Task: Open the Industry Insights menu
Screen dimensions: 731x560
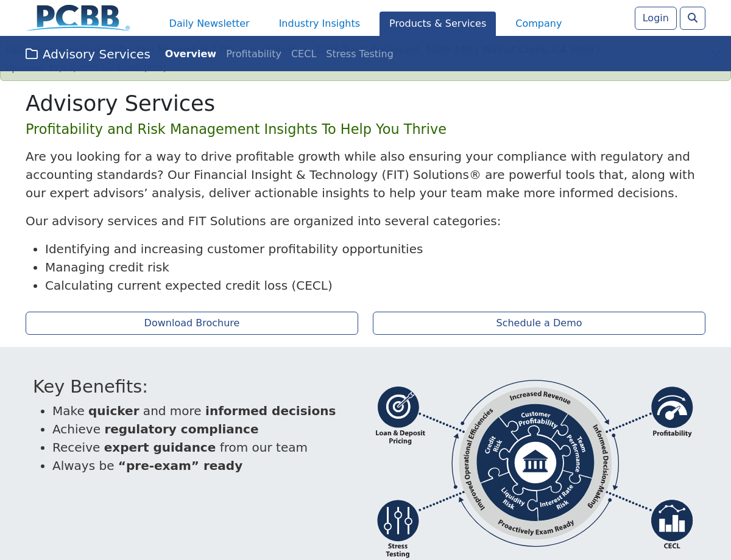Action: [319, 24]
